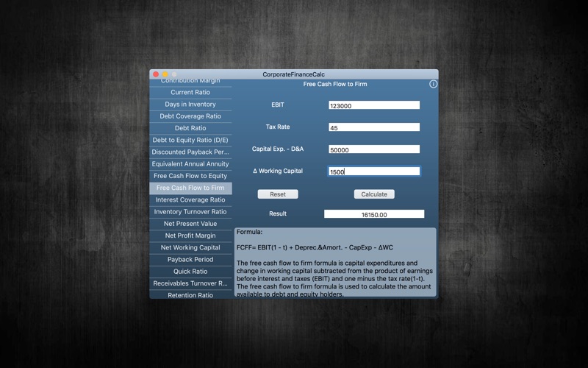Open Interest Coverage Ratio calculator
Image resolution: width=588 pixels, height=368 pixels.
190,200
